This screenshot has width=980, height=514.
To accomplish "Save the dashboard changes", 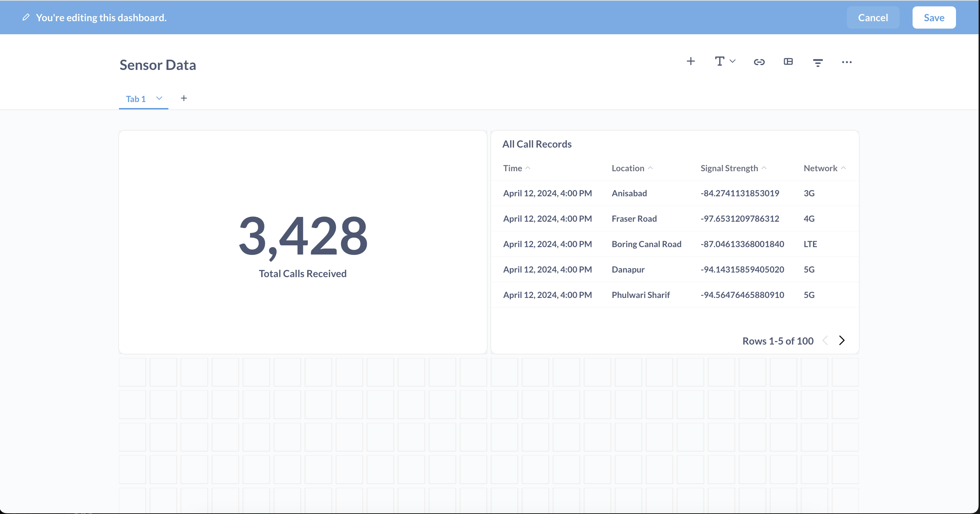I will [934, 18].
